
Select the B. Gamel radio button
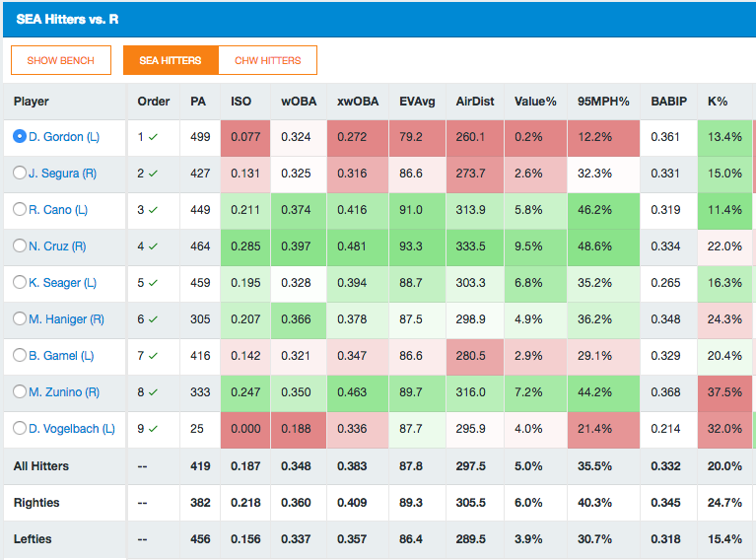pos(20,356)
